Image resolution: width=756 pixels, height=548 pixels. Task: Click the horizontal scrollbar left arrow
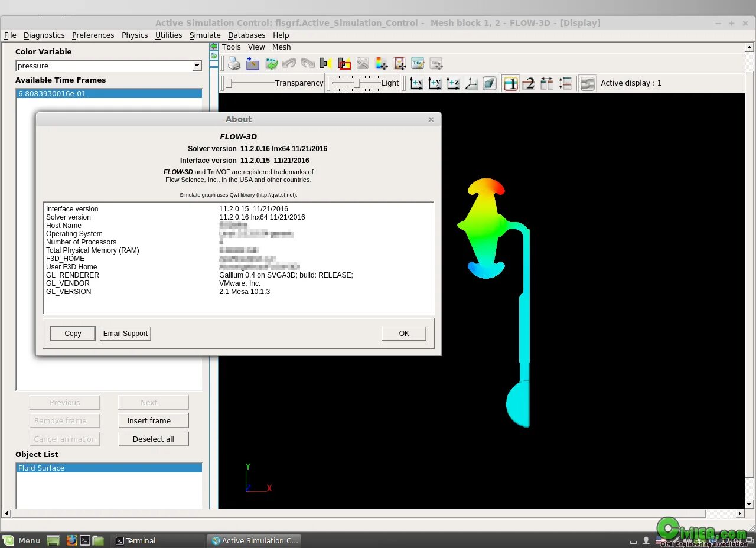(x=6, y=514)
